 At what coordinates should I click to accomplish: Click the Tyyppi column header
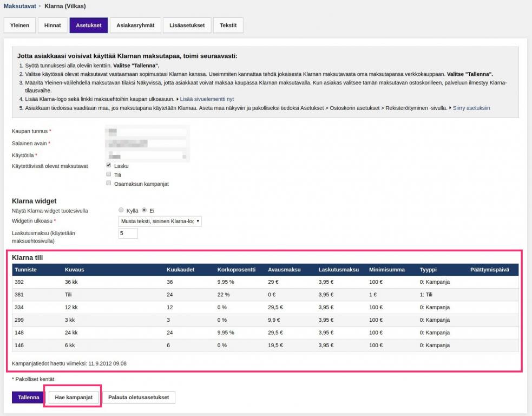click(428, 270)
